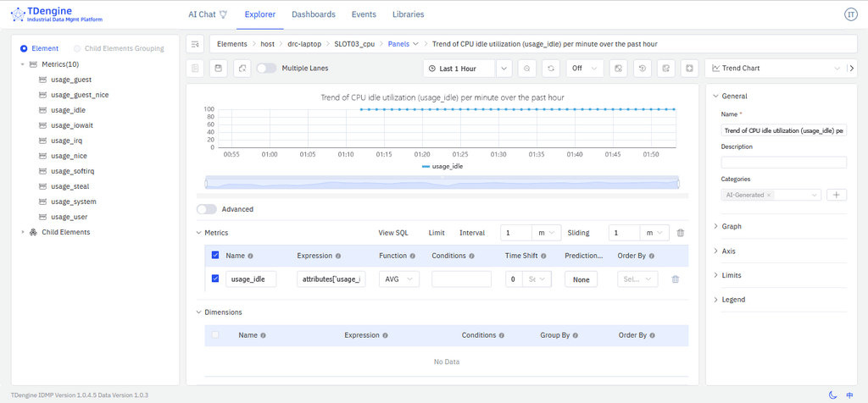Enable the Multiple Lanes switch

[x=266, y=69]
